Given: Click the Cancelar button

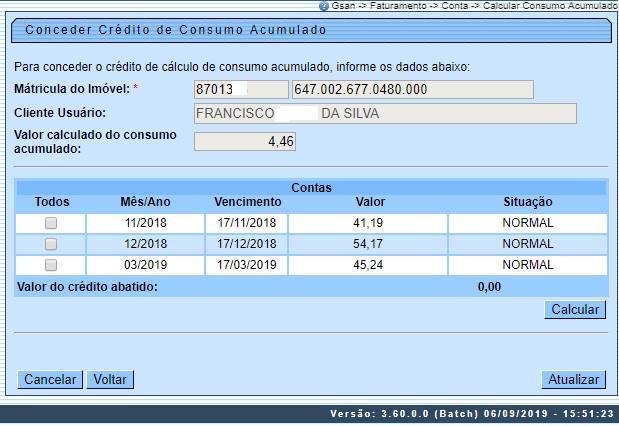Looking at the screenshot, I should 50,380.
